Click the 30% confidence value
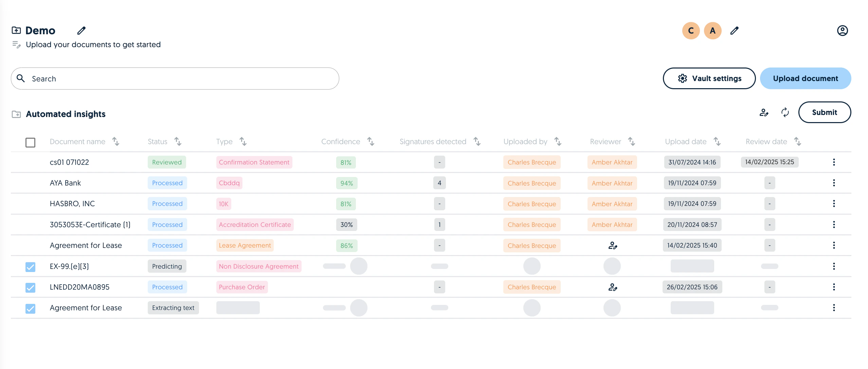This screenshot has width=868, height=369. point(347,225)
